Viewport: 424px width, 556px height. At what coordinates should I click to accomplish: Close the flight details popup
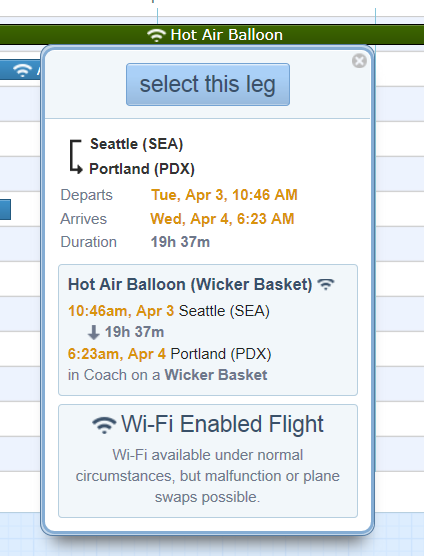pos(359,61)
